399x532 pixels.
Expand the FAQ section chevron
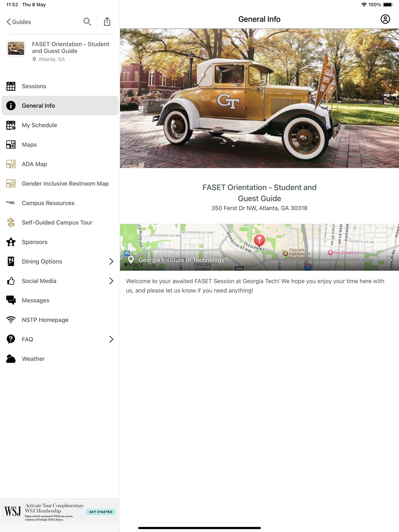point(111,339)
